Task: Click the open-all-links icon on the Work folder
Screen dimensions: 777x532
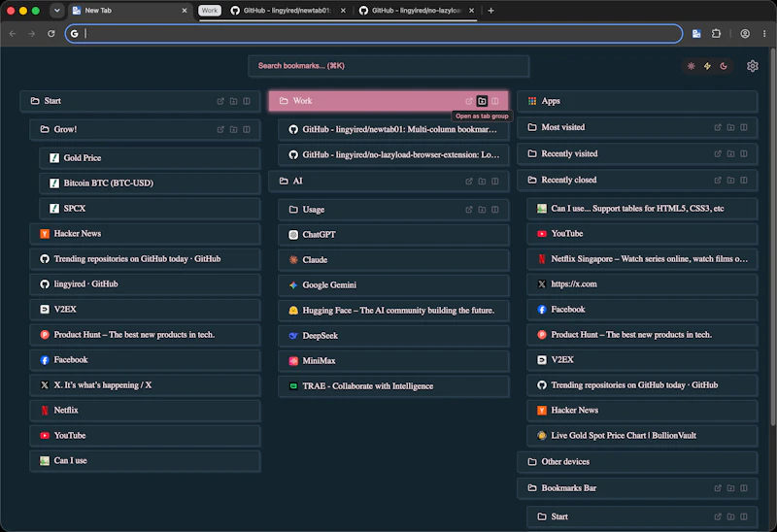Action: [x=469, y=101]
